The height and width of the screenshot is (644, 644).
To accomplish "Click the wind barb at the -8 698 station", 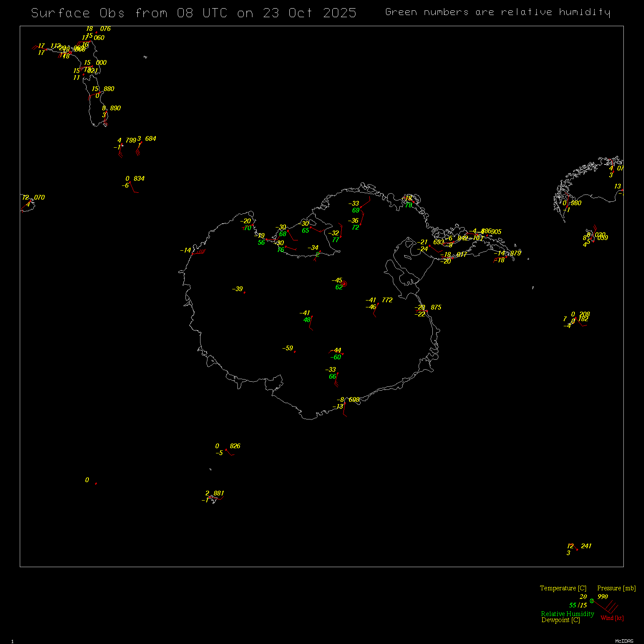I will click(345, 410).
